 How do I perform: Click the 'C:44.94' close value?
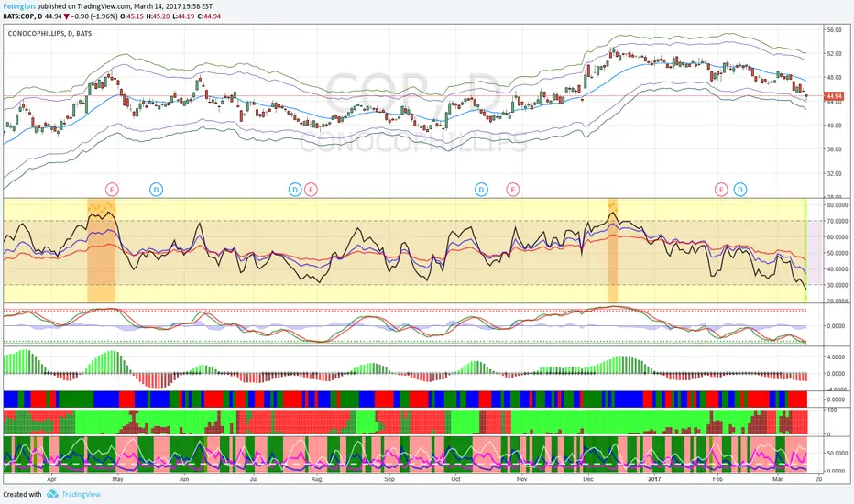click(209, 16)
